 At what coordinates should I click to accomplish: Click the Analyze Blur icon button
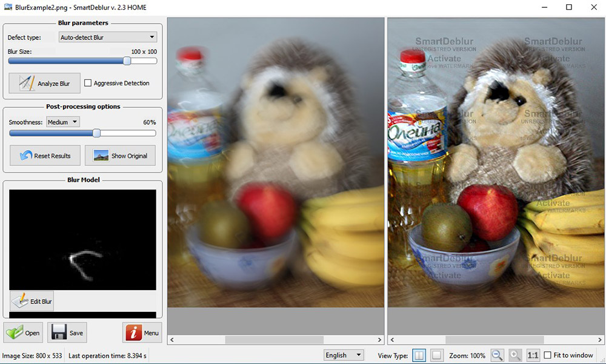click(27, 82)
